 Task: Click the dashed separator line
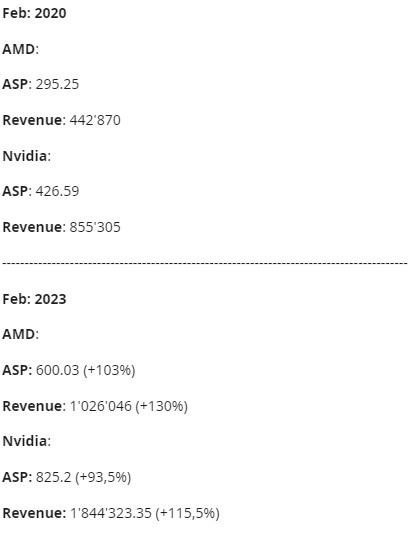(x=205, y=263)
